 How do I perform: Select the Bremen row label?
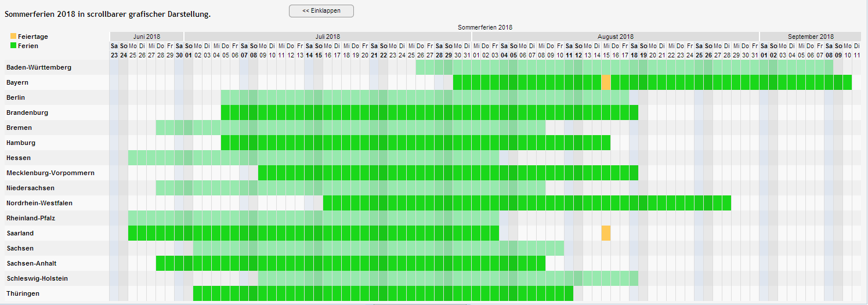point(19,128)
